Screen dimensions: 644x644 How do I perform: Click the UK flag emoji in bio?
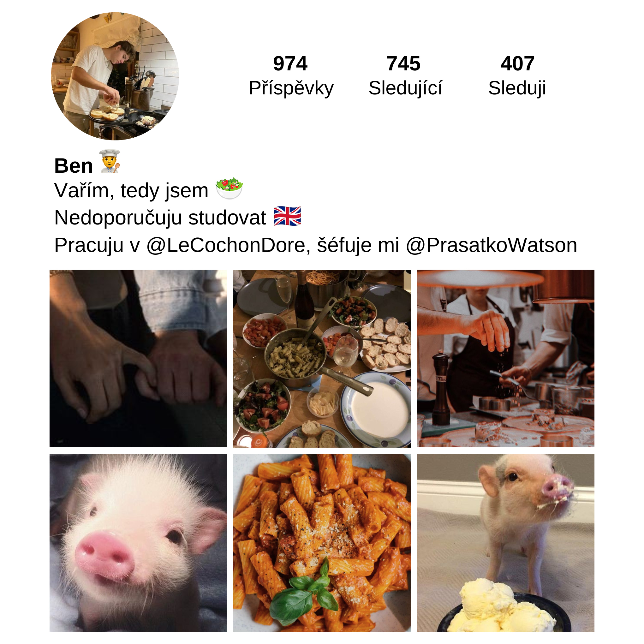[287, 216]
